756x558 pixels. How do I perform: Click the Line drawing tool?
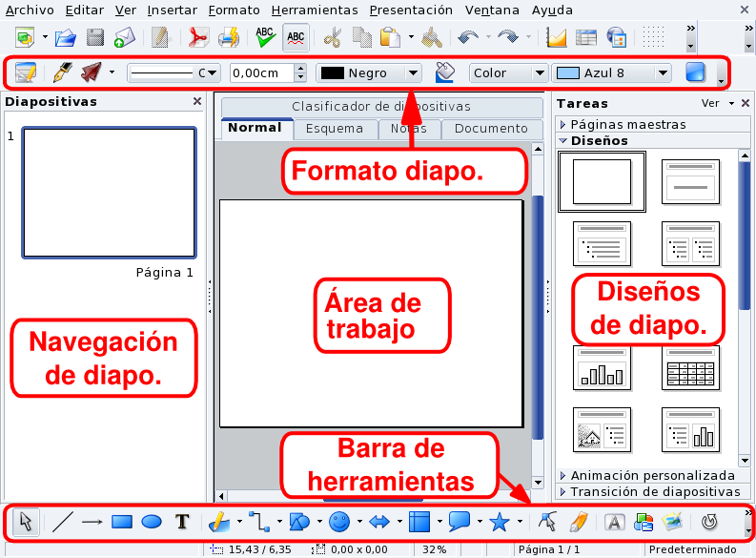[62, 522]
